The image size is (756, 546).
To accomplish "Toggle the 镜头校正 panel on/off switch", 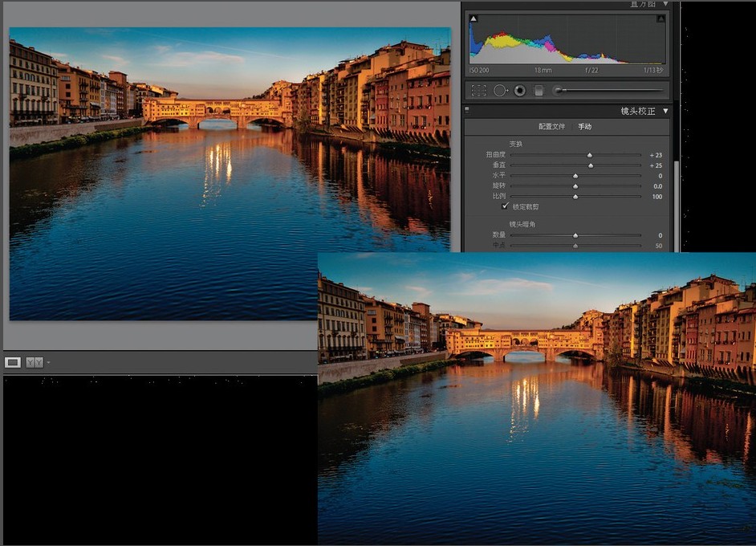I will tap(467, 111).
